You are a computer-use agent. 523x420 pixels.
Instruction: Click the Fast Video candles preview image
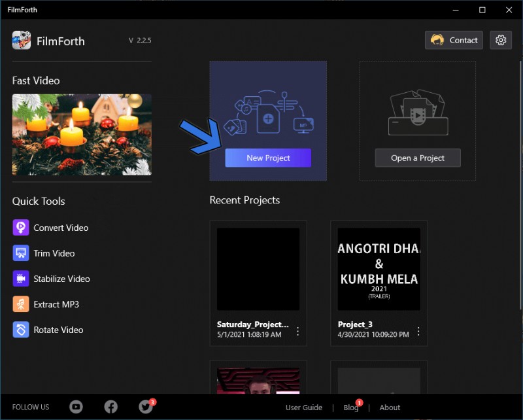[81, 135]
